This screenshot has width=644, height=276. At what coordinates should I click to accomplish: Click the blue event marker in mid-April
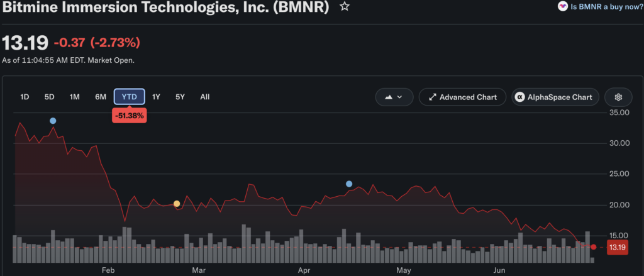349,184
